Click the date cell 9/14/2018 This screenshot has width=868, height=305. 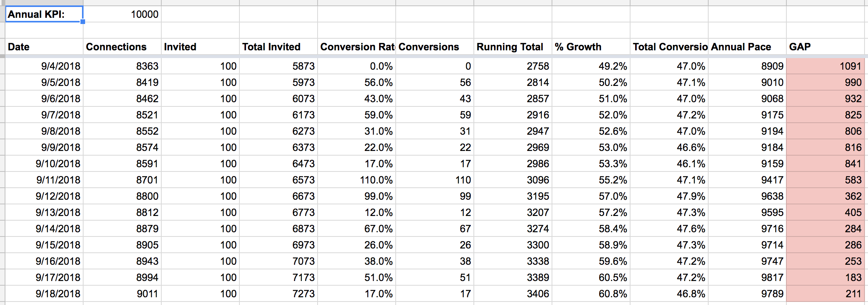pyautogui.click(x=44, y=229)
